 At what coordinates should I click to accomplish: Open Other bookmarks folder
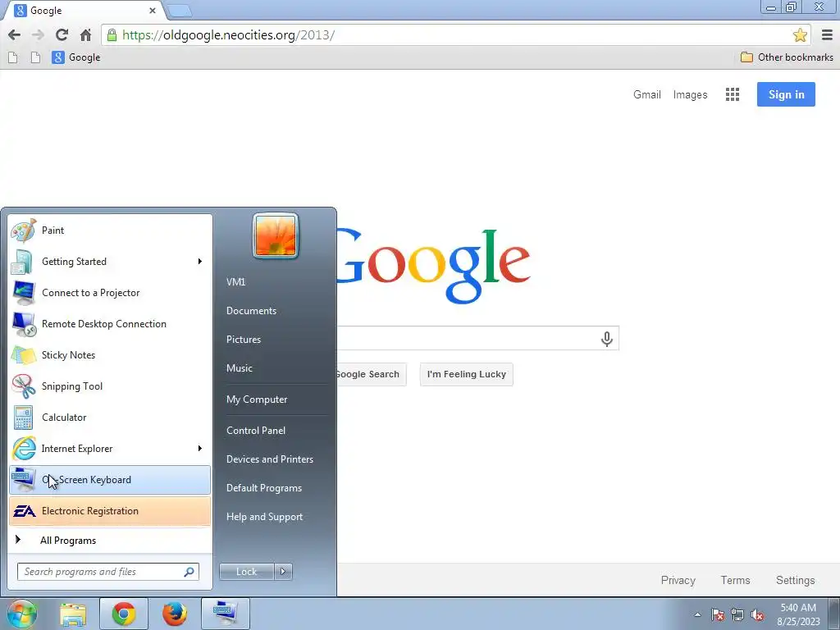coord(787,57)
